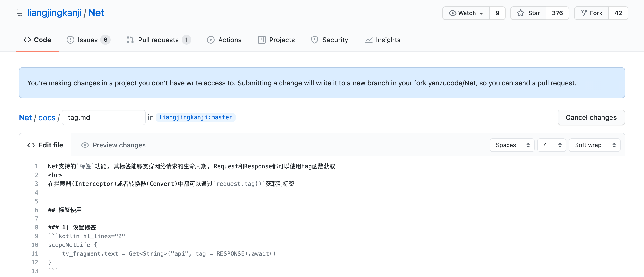Click the Cancel changes button

tap(591, 117)
